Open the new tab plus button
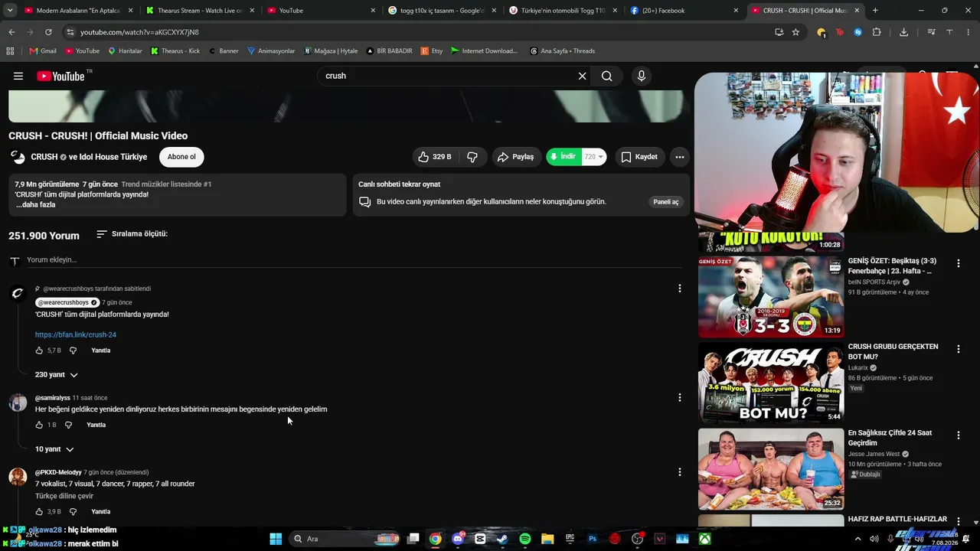The height and width of the screenshot is (551, 980). tap(875, 11)
